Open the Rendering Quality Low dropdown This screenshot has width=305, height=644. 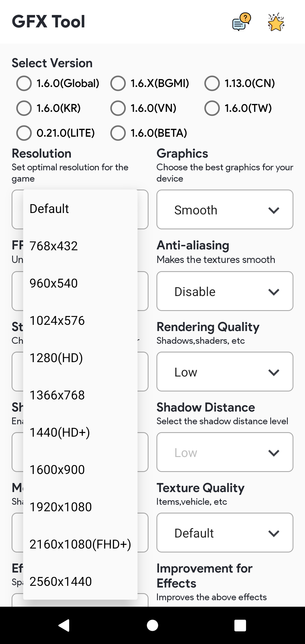225,372
